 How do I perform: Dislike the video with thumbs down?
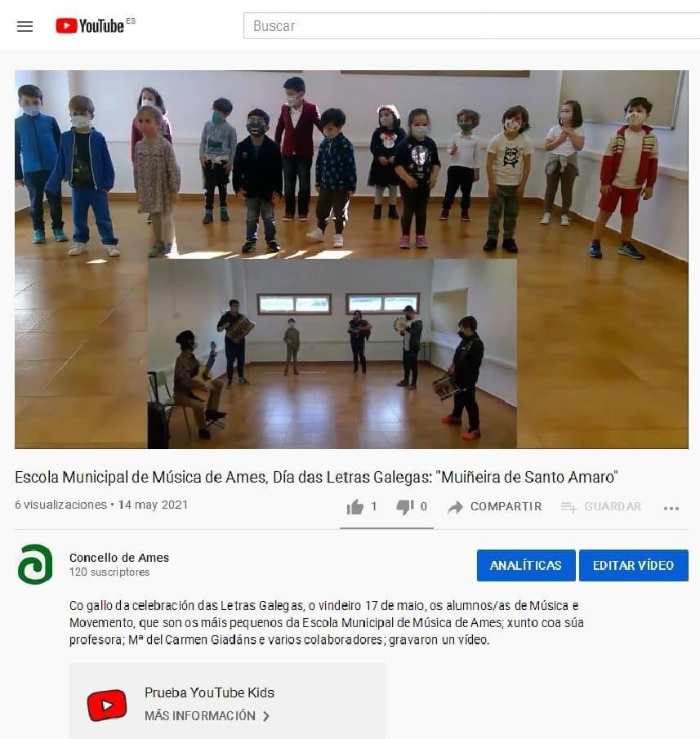(405, 507)
